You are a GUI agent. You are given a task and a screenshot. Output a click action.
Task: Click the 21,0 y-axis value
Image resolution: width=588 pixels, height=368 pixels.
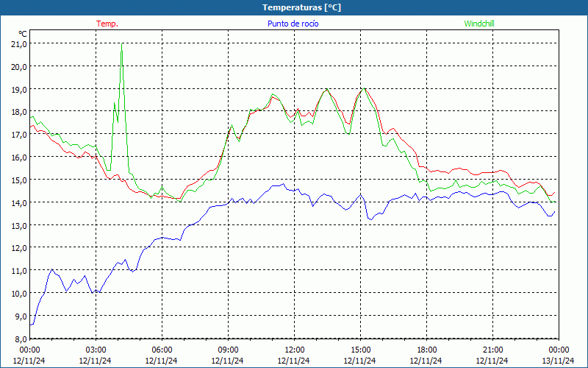point(20,44)
